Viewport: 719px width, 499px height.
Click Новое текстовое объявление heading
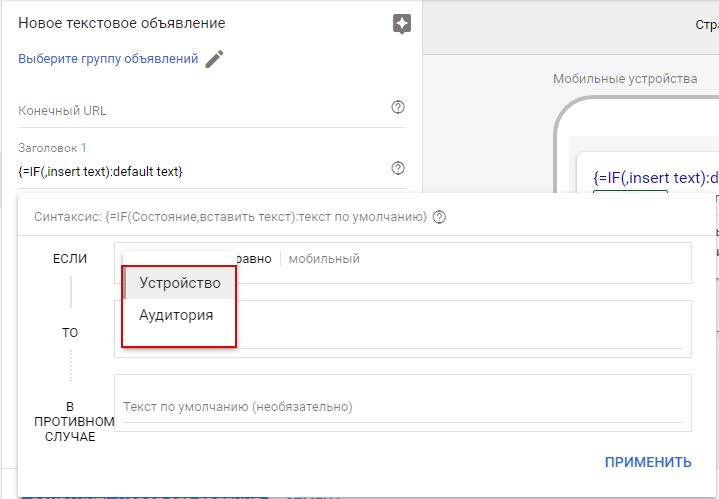tap(122, 23)
